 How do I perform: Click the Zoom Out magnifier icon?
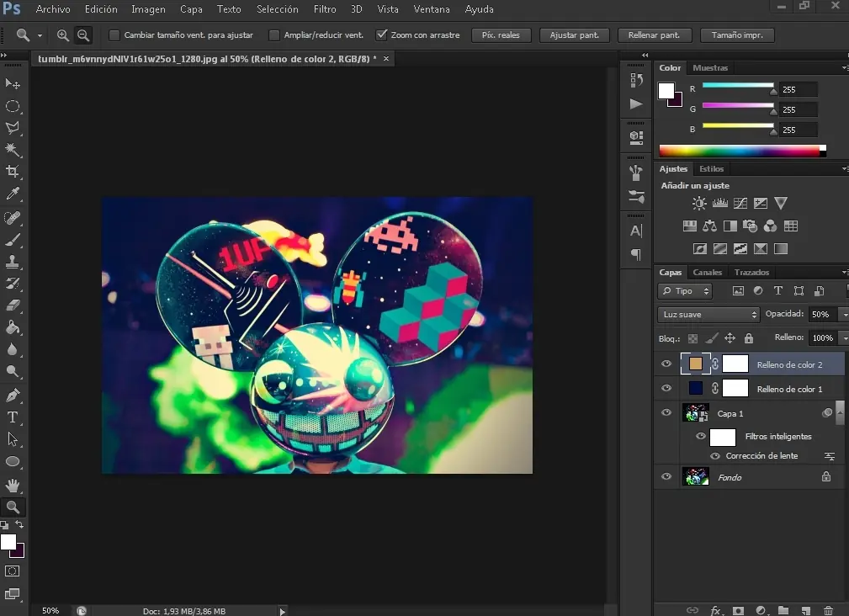tap(82, 35)
